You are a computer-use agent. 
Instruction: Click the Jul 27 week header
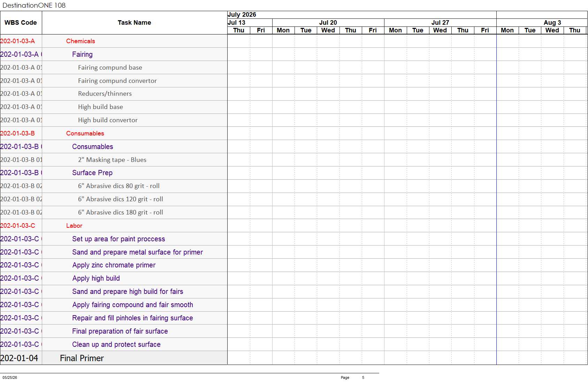coord(440,23)
